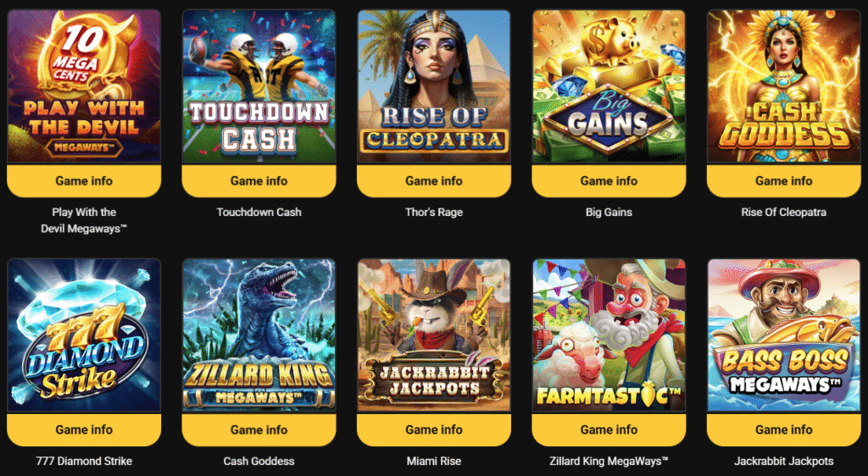The height and width of the screenshot is (476, 868).
Task: Open Game info under the golden Cash Goddess artwork
Action: [x=784, y=180]
